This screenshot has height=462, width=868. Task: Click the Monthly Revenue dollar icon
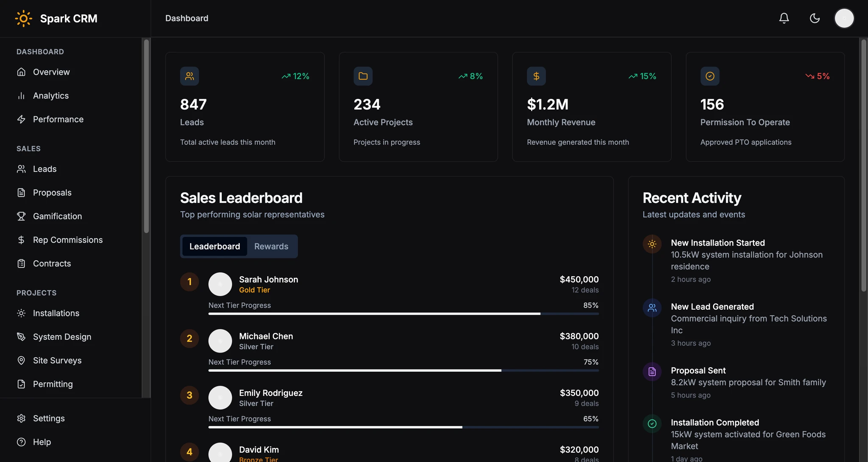tap(536, 76)
